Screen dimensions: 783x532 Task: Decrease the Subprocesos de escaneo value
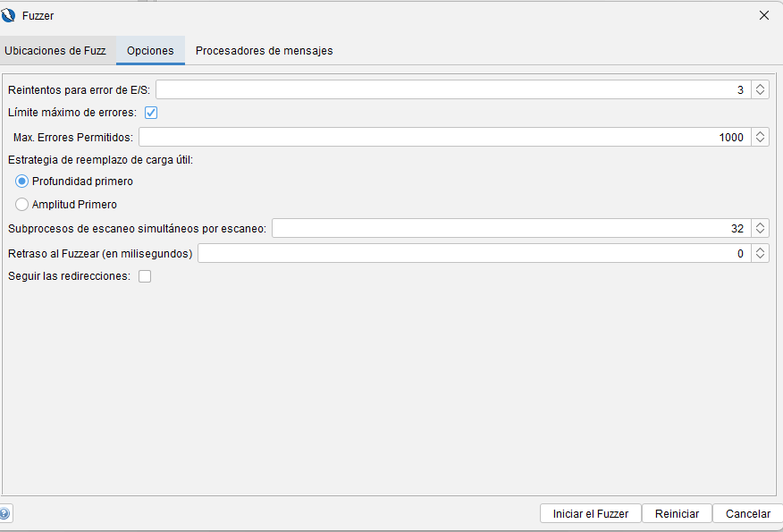[x=760, y=232]
